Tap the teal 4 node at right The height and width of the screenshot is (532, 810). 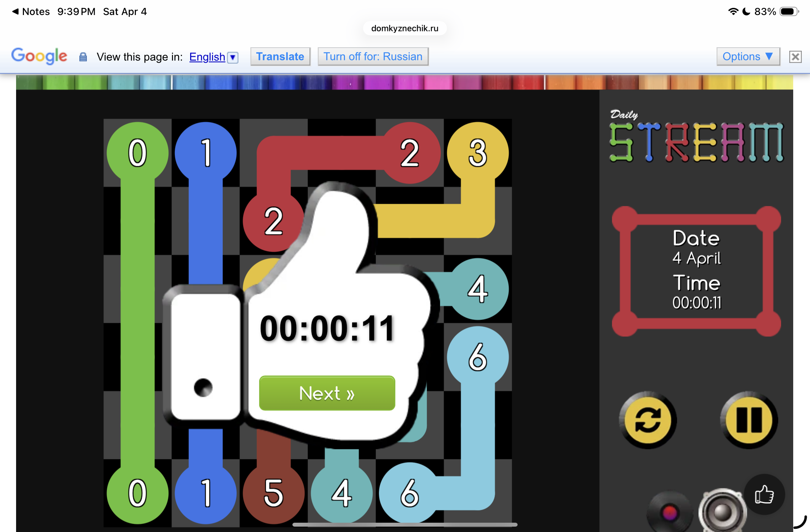point(478,289)
